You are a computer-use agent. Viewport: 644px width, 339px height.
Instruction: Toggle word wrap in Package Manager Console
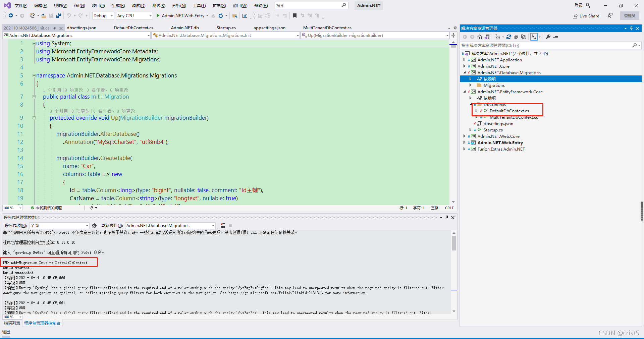(x=231, y=225)
